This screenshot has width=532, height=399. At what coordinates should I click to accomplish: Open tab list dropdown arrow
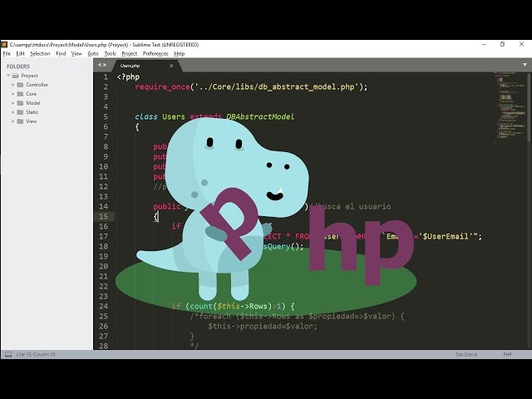[x=525, y=65]
